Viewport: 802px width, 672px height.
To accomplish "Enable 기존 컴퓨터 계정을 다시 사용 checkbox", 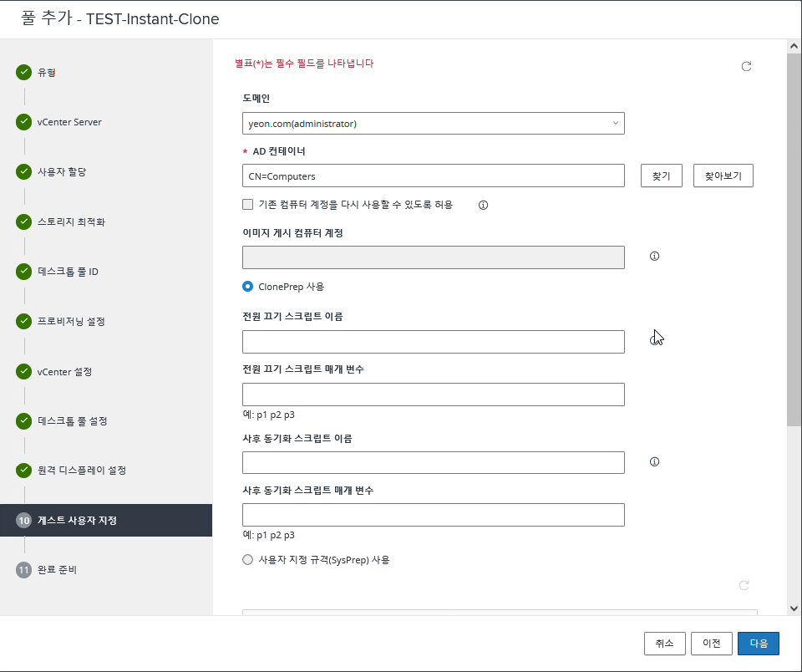I will (247, 205).
